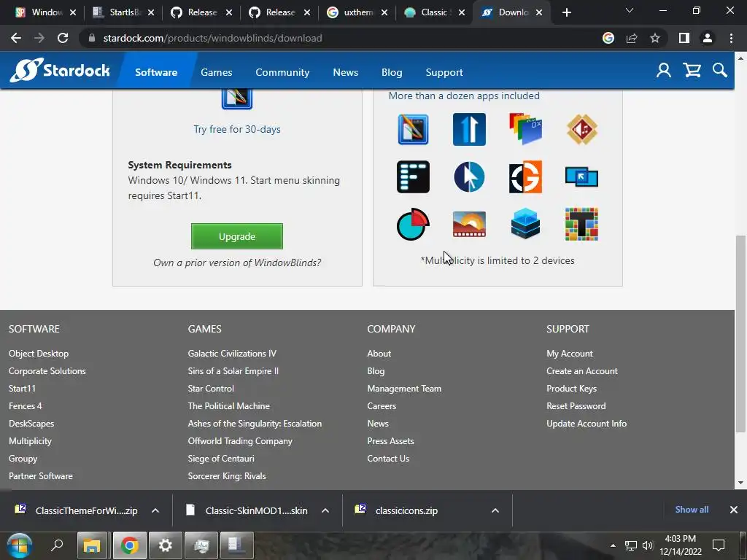Expand options for ClassicThemeForWi....zip download
The image size is (747, 560).
155,510
